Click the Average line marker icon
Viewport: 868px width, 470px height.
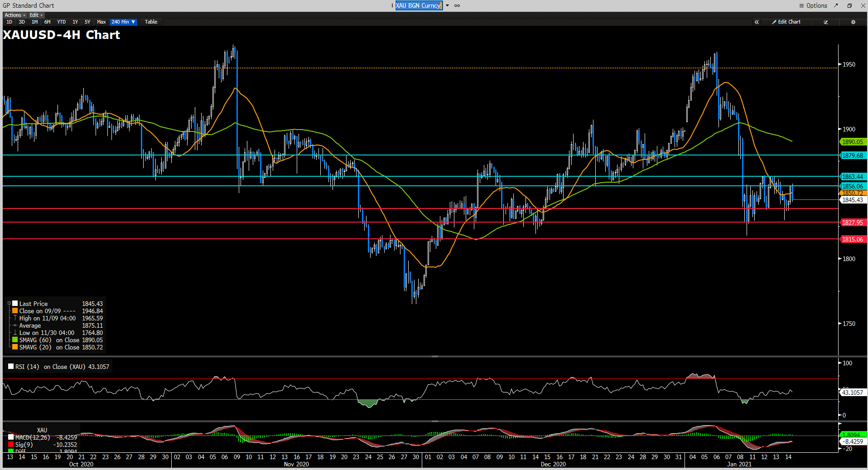(15, 325)
